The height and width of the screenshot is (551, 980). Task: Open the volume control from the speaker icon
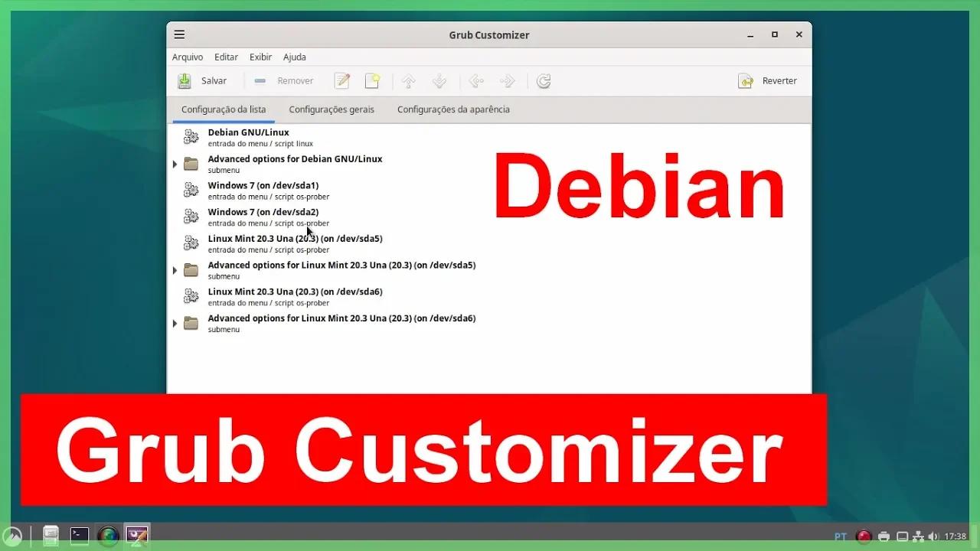[x=933, y=536]
